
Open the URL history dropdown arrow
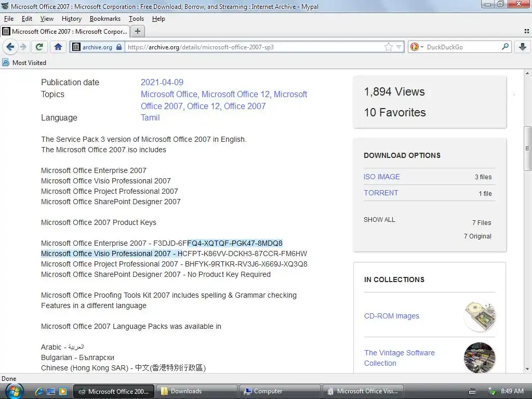399,47
